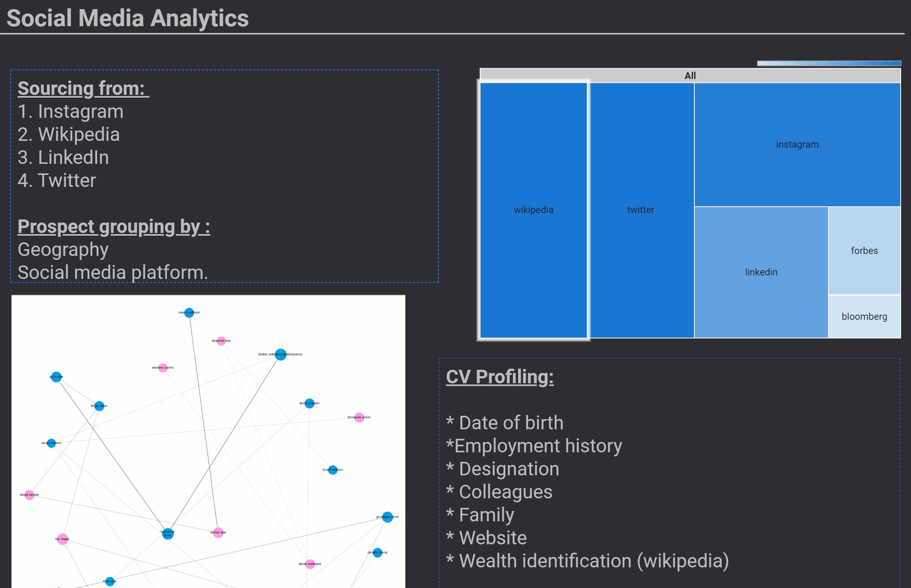The height and width of the screenshot is (588, 911).
Task: Click the 'Sourcing from:' heading text
Action: tap(83, 88)
